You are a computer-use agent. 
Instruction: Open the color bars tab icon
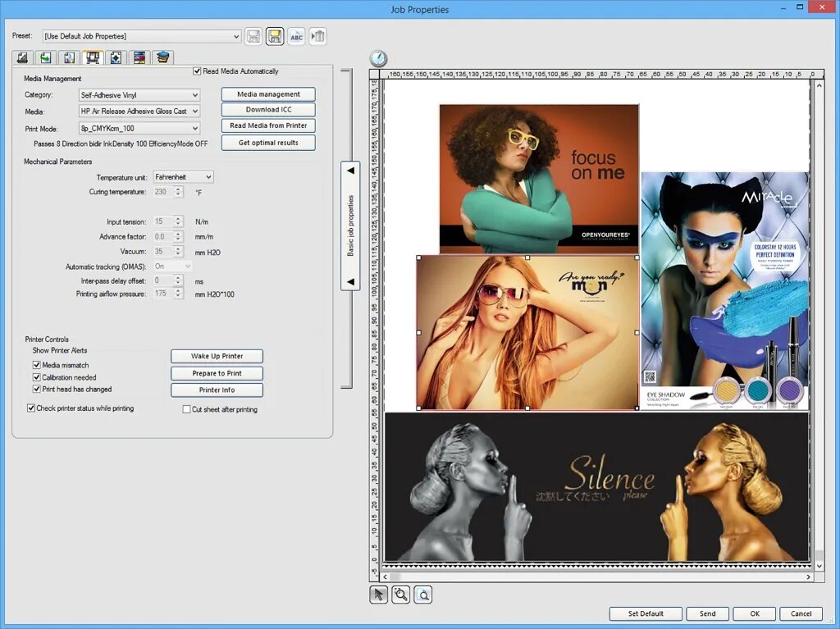pyautogui.click(x=139, y=57)
